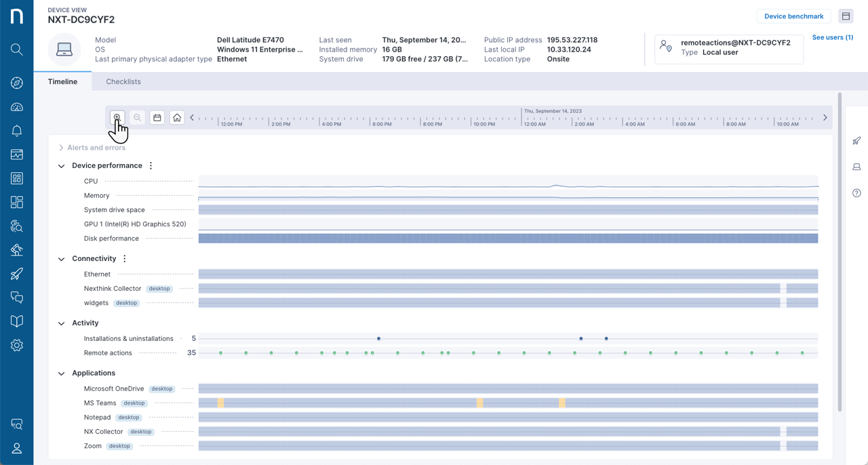
Task: Open the search icon in the left sidebar
Action: [x=17, y=49]
